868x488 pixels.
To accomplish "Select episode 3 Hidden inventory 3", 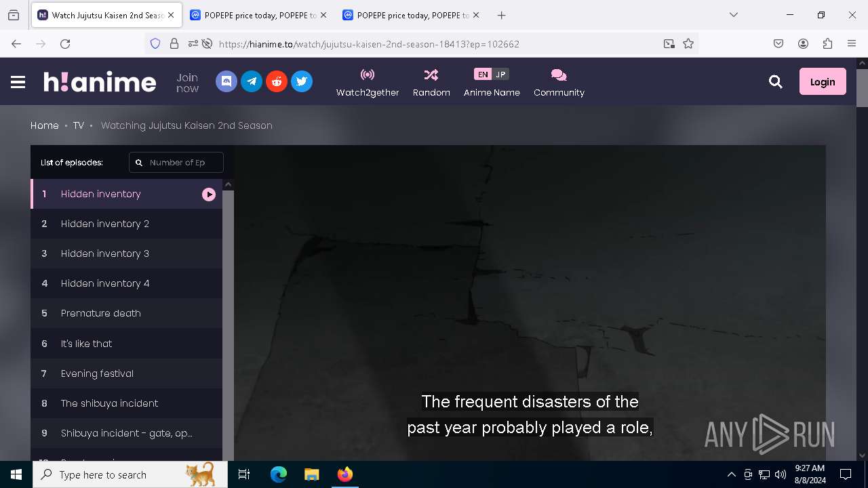I will pyautogui.click(x=127, y=253).
